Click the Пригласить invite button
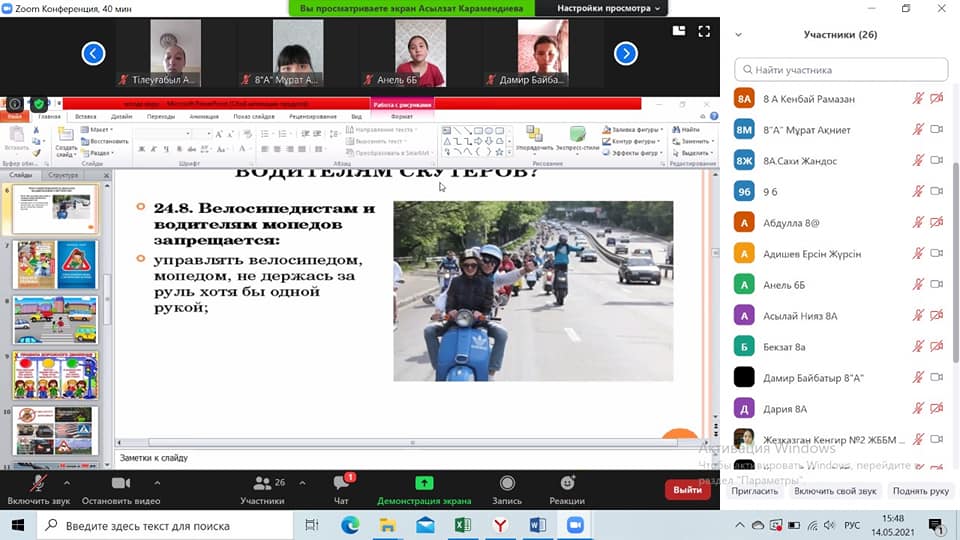 click(754, 491)
